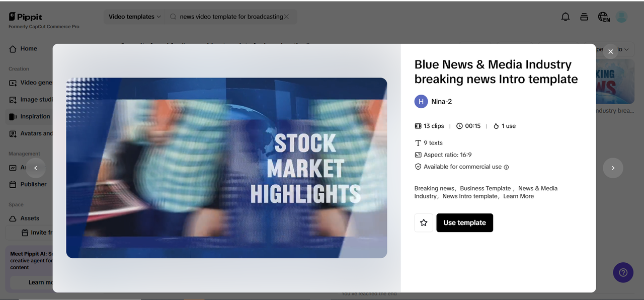Viewport: 644px width, 300px height.
Task: Click the Invite friends button
Action: point(30,233)
